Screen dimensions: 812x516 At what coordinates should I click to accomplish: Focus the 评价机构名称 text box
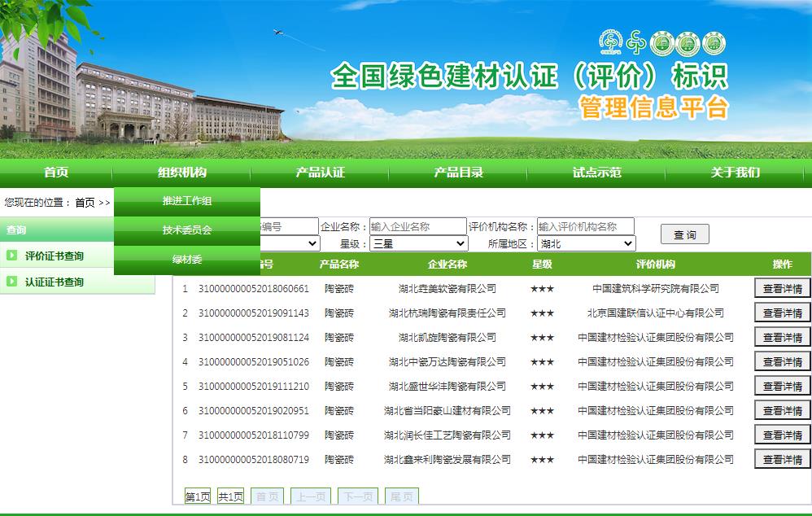tap(585, 226)
